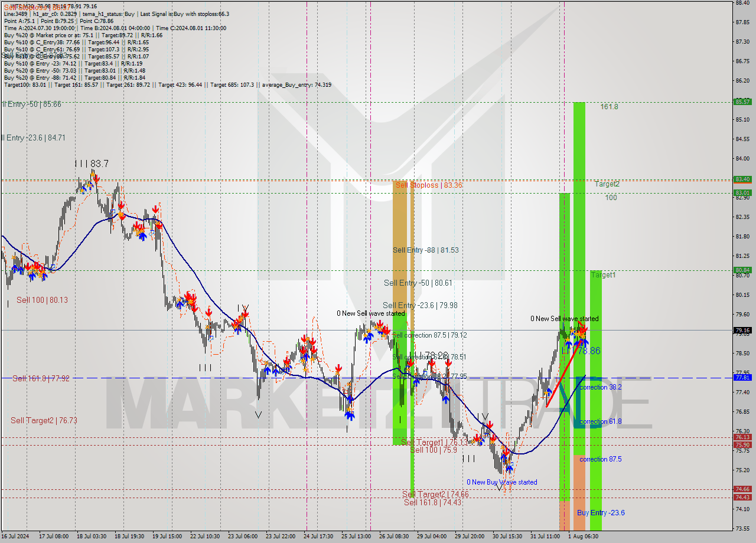Image resolution: width=756 pixels, height=543 pixels.
Task: Click the Sell Target2 | 76.73 label
Action: (44, 421)
